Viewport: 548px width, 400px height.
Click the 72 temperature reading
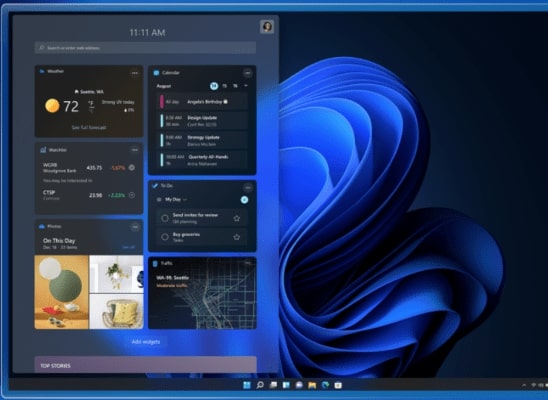click(x=71, y=106)
